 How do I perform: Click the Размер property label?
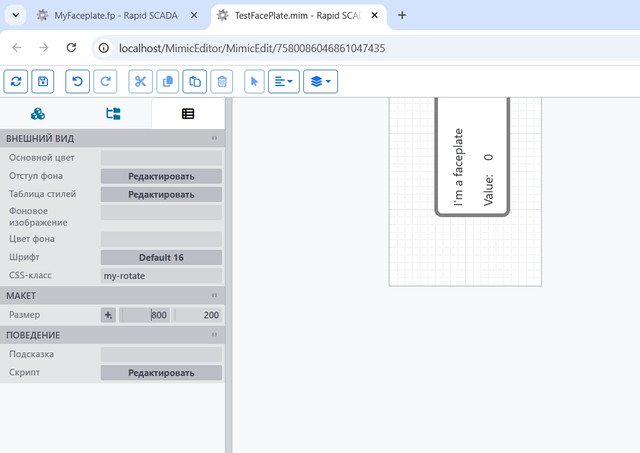24,315
